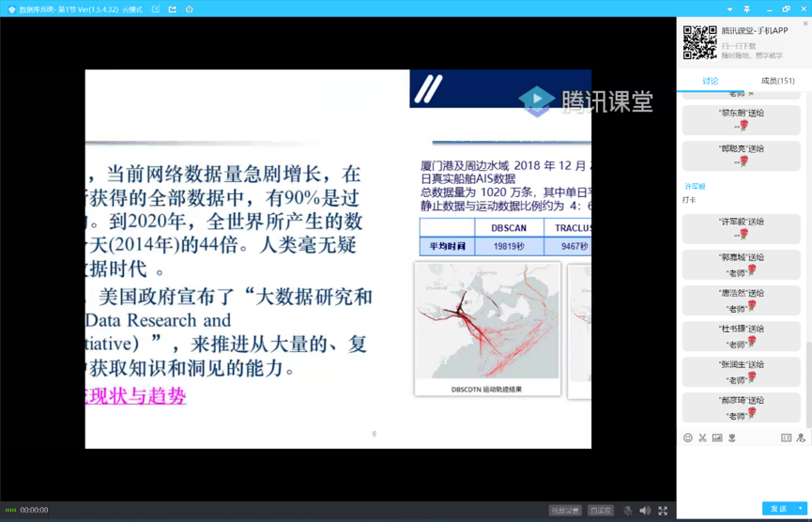Viewport: 812px width, 522px height.
Task: Click the send image icon
Action: pos(717,438)
